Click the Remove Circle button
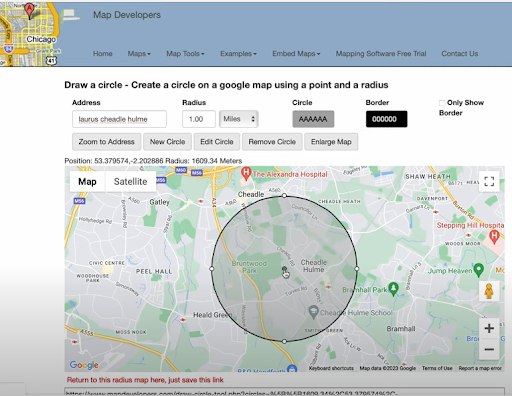 pos(272,142)
